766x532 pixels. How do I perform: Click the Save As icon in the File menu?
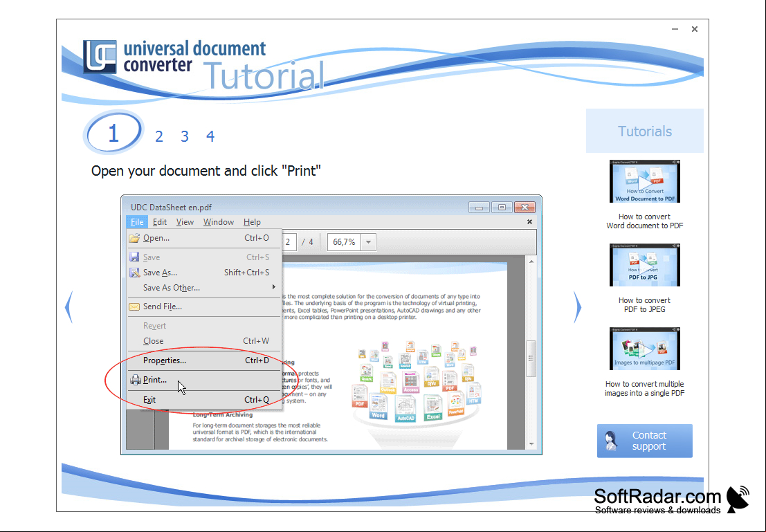point(134,273)
